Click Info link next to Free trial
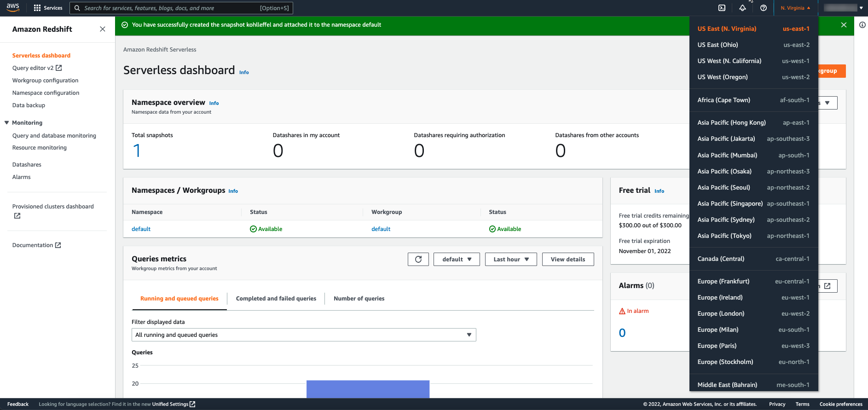The height and width of the screenshot is (410, 868). (659, 191)
